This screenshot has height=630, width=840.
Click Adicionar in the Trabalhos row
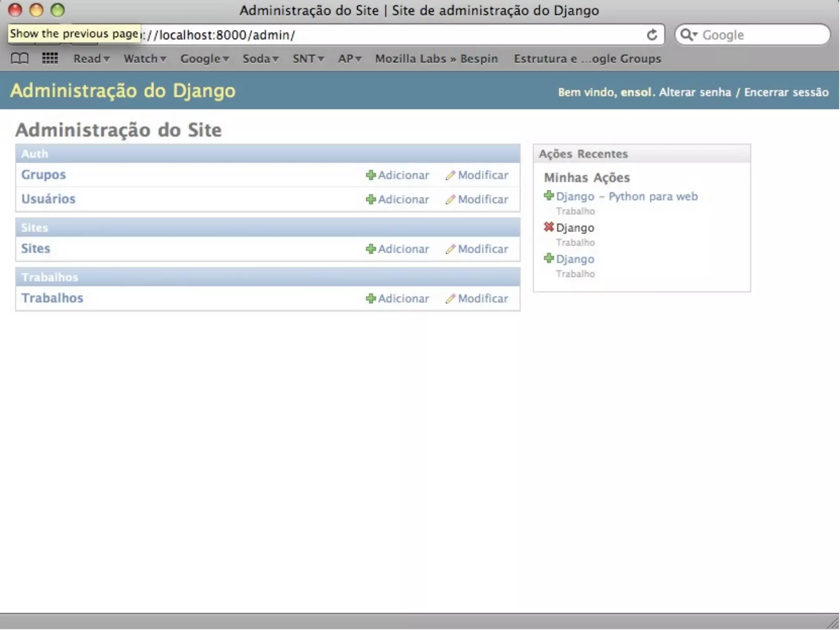click(403, 299)
